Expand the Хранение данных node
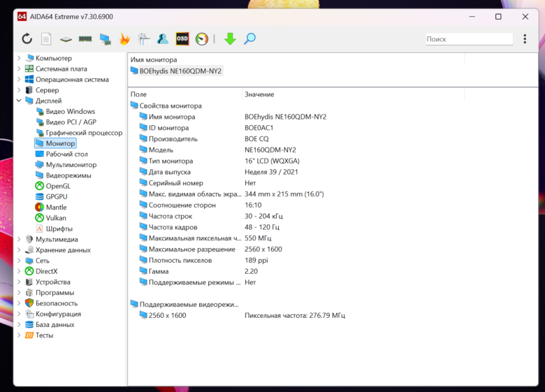Viewport: 545px width, 392px height. 19,250
